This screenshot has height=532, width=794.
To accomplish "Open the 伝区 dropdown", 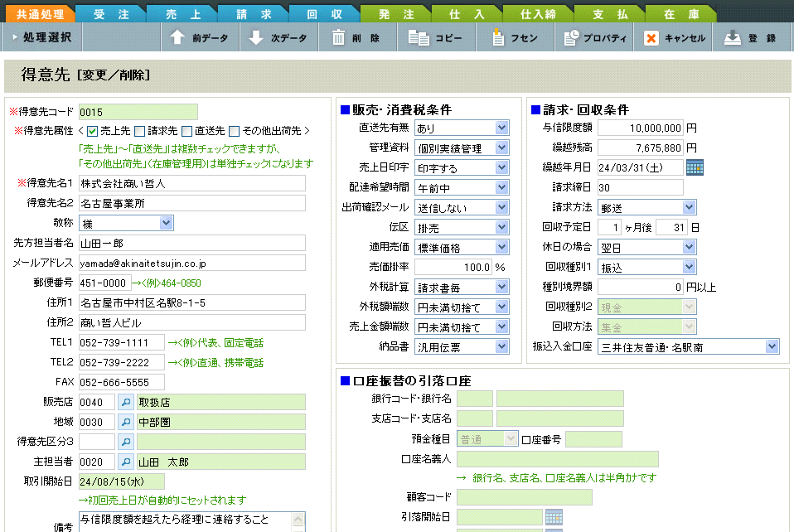I will point(501,227).
